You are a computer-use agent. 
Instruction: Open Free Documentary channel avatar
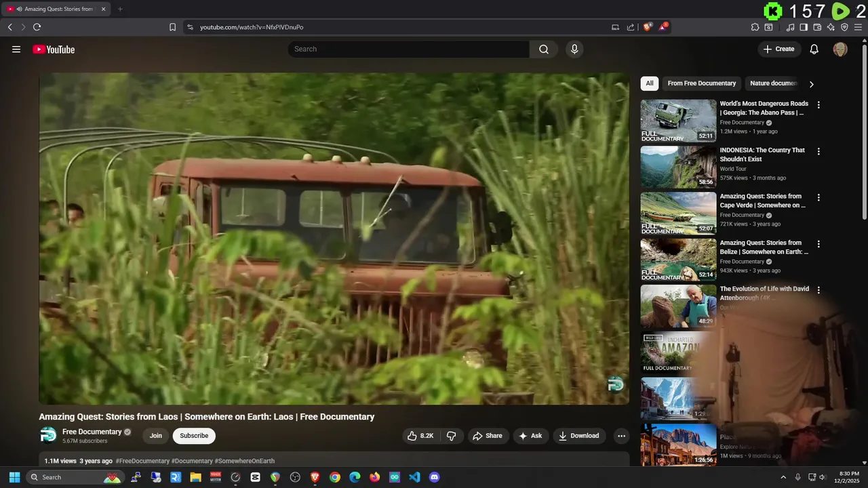tap(48, 435)
